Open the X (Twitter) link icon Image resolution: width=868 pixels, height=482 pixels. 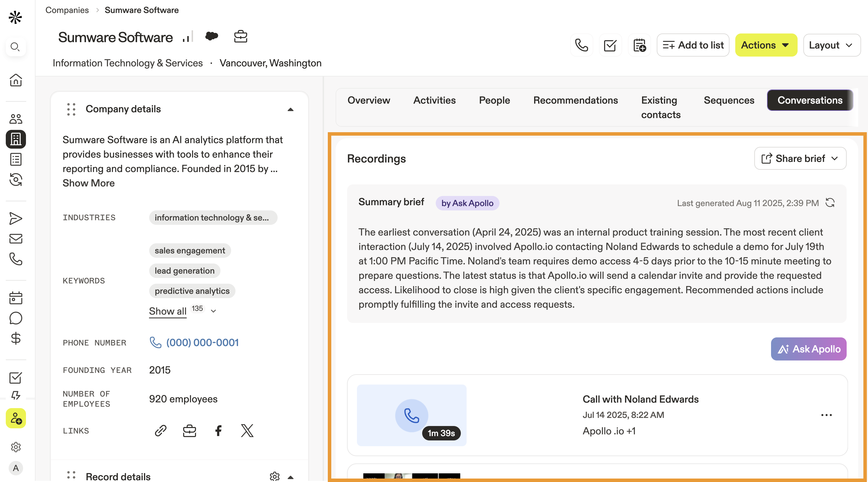point(247,430)
